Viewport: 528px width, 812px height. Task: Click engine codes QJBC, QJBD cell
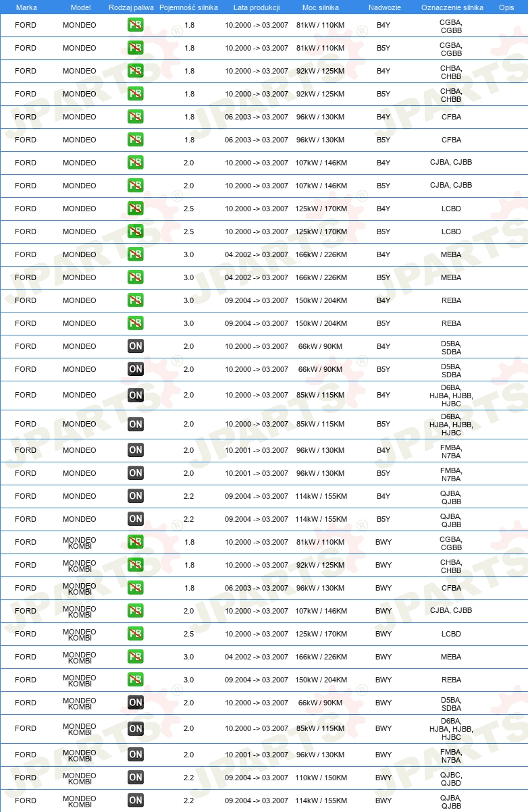tap(451, 778)
